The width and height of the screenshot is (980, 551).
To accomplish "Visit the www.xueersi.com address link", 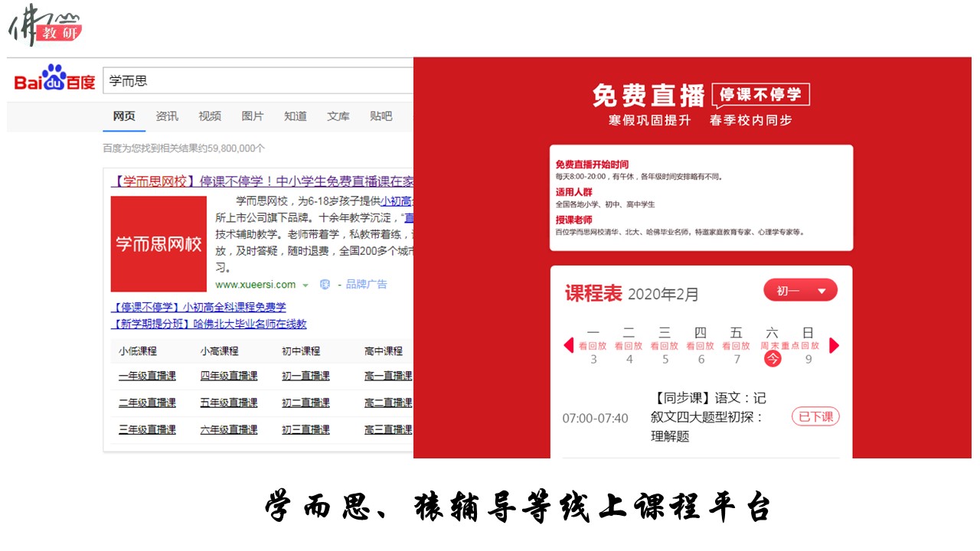I will pos(256,285).
